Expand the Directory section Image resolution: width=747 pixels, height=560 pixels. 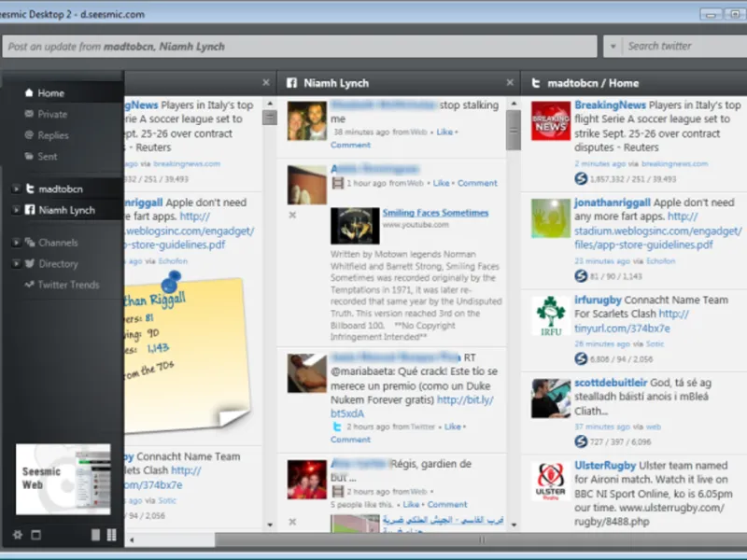tap(16, 263)
